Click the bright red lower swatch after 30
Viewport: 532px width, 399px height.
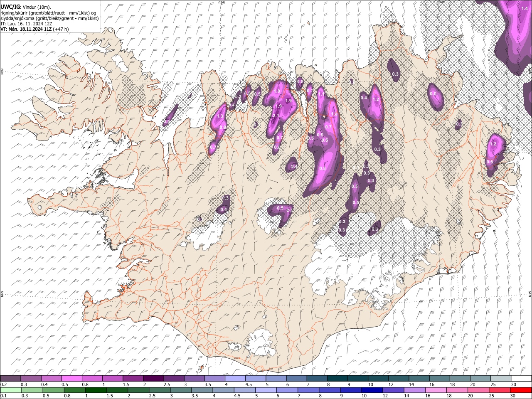(521, 390)
